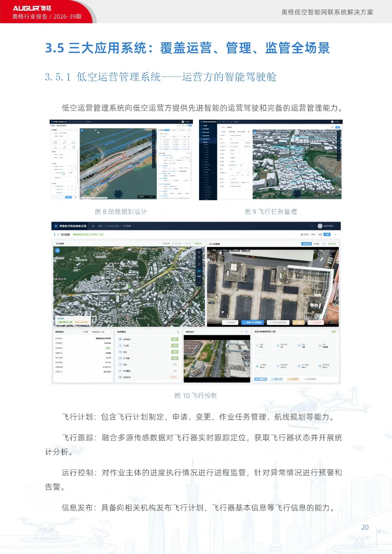Open the user avatar in Figure 10's header
The image size is (392, 554).
click(320, 226)
